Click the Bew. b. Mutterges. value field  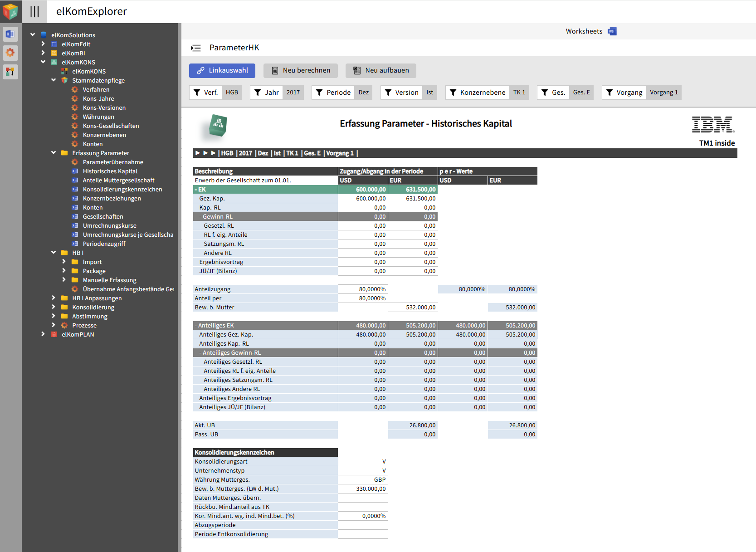(x=363, y=489)
